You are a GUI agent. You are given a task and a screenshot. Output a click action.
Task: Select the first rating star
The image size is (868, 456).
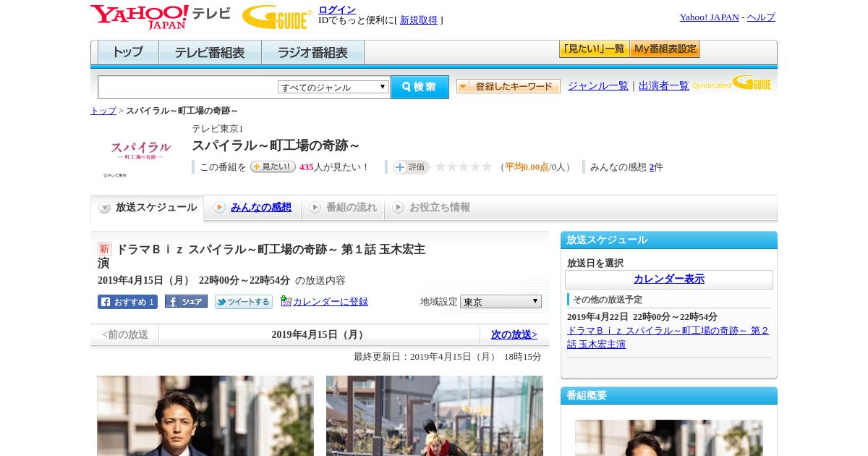tap(441, 167)
